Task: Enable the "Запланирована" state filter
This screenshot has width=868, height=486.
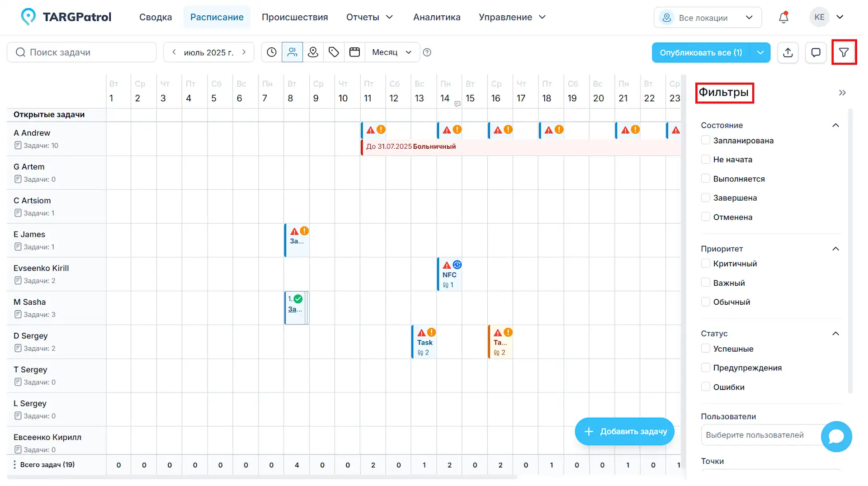Action: pos(706,140)
